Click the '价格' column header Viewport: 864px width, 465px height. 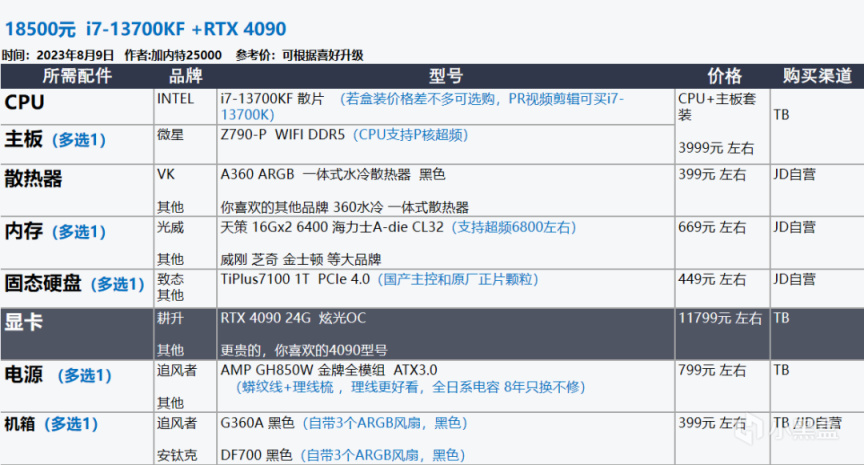pyautogui.click(x=724, y=76)
